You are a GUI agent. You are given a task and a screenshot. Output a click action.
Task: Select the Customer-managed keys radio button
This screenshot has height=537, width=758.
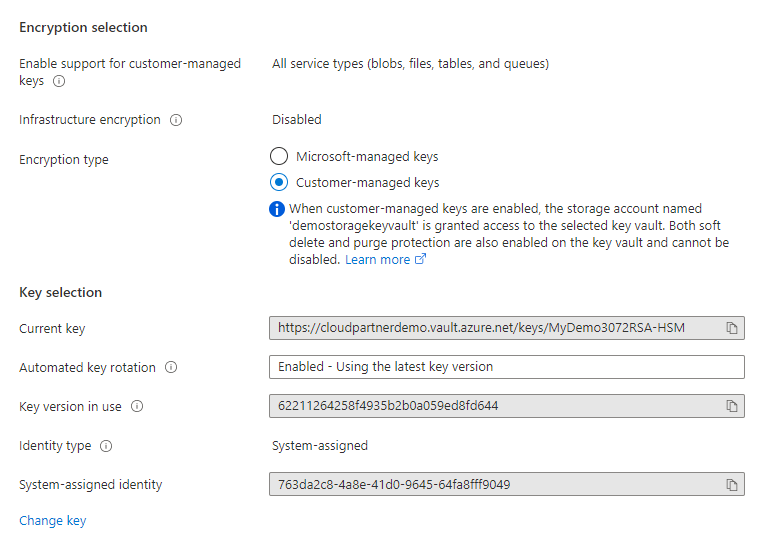[x=279, y=182]
